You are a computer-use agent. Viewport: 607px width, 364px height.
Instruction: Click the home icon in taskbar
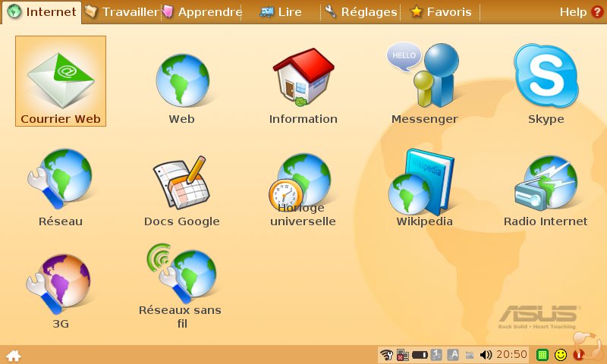point(14,356)
